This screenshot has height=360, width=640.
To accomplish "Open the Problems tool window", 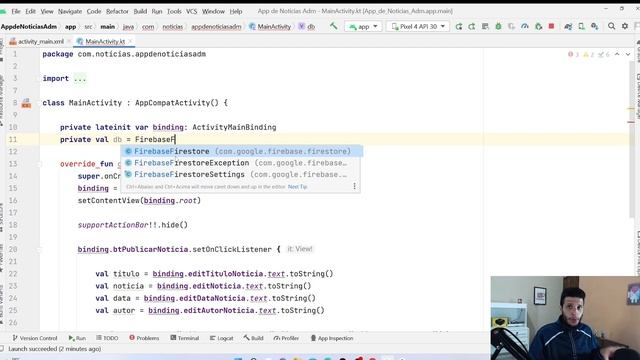I will point(144,338).
